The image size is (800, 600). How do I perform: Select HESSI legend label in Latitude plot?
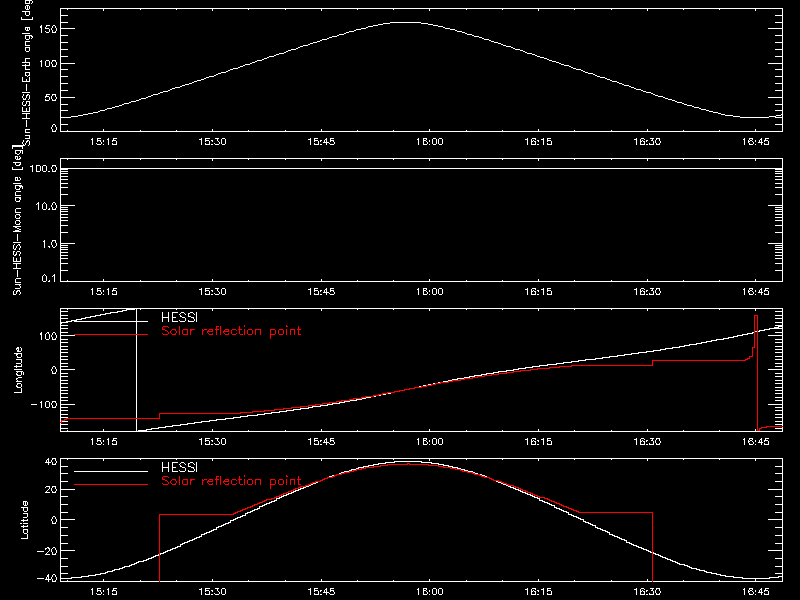click(x=179, y=468)
